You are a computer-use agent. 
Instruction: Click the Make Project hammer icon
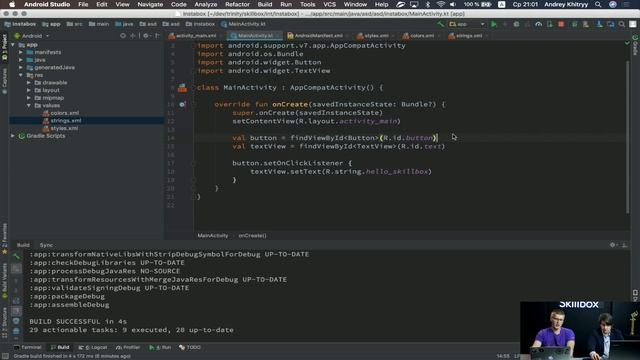pos(440,24)
